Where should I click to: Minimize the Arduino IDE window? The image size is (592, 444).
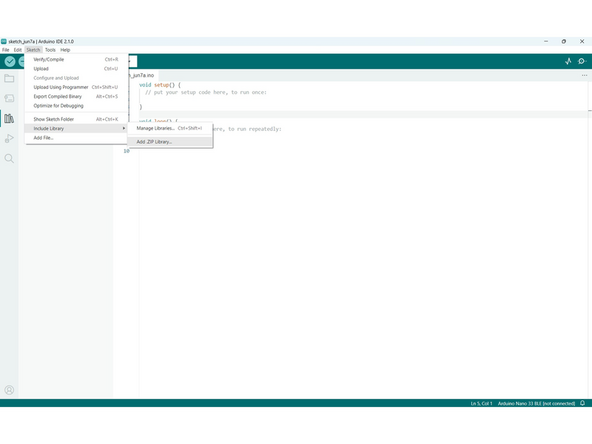coord(546,41)
